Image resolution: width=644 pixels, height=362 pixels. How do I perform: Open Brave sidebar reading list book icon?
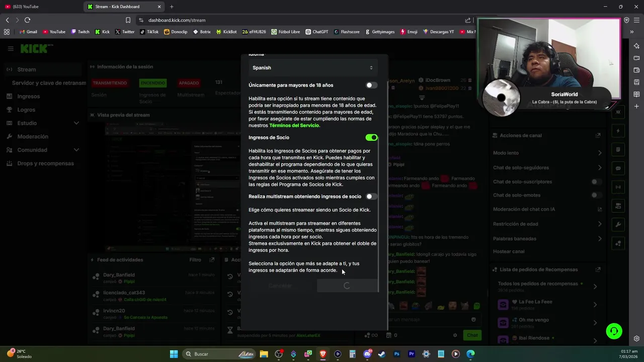[x=636, y=94]
